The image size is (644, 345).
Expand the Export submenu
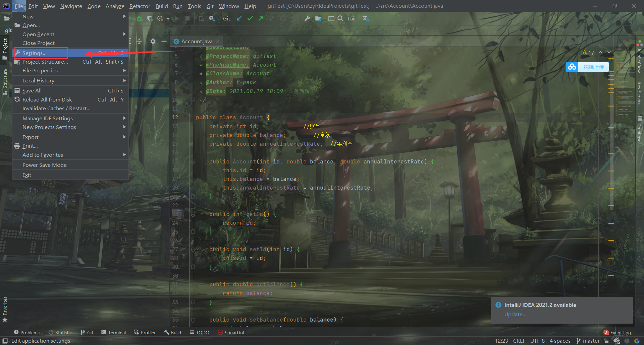pyautogui.click(x=70, y=137)
